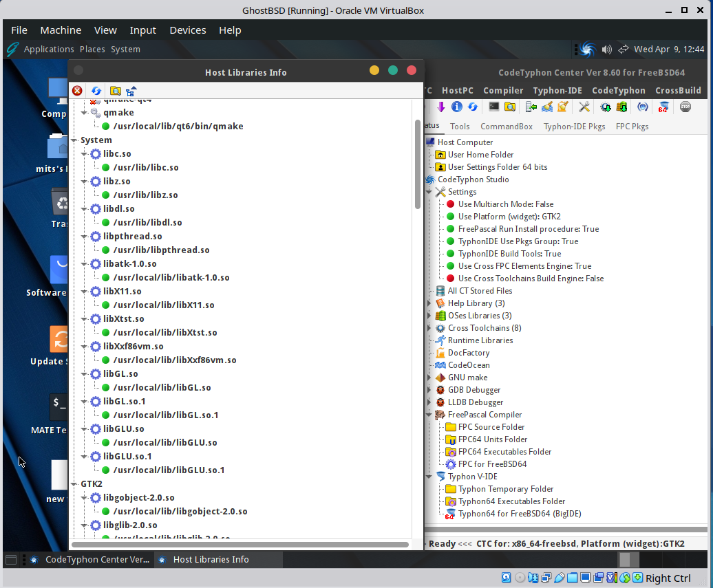Viewport: 713px width, 588px height.
Task: Click the broom over water cleanup icon
Action: tap(547, 107)
